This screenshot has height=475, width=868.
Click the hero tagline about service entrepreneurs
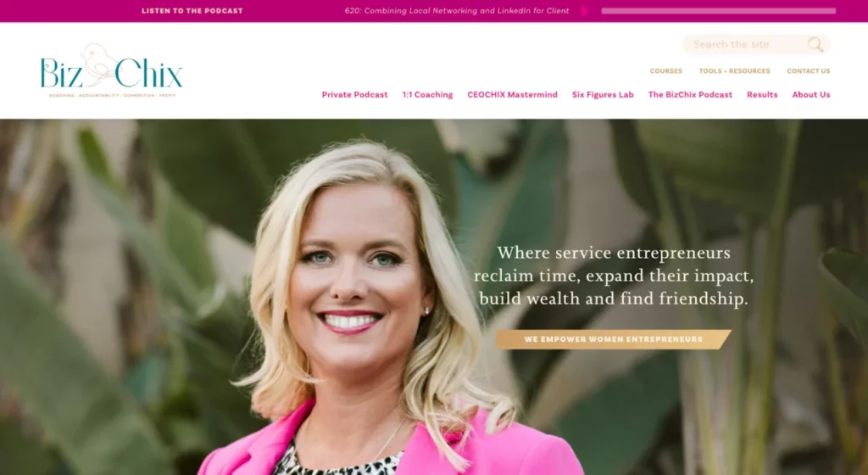point(614,276)
